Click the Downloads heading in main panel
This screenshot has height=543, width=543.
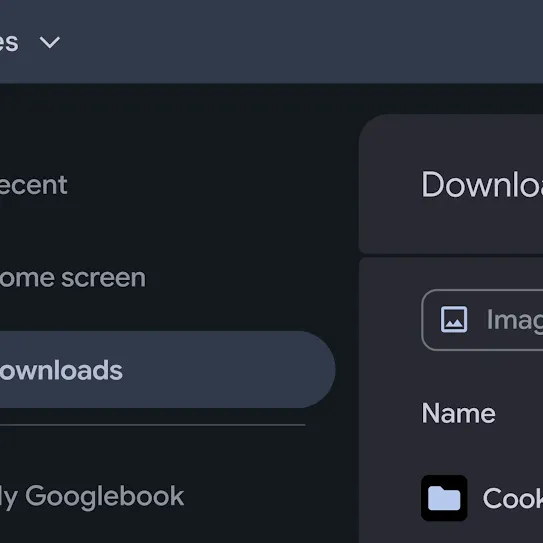pyautogui.click(x=482, y=185)
